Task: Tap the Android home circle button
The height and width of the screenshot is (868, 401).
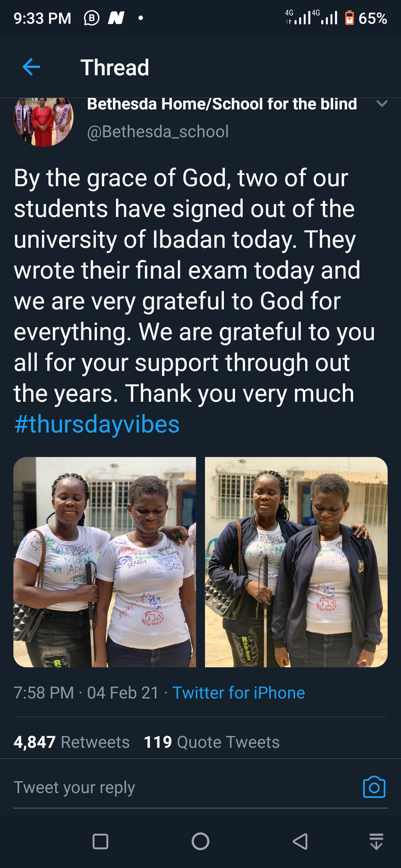Action: (x=200, y=841)
